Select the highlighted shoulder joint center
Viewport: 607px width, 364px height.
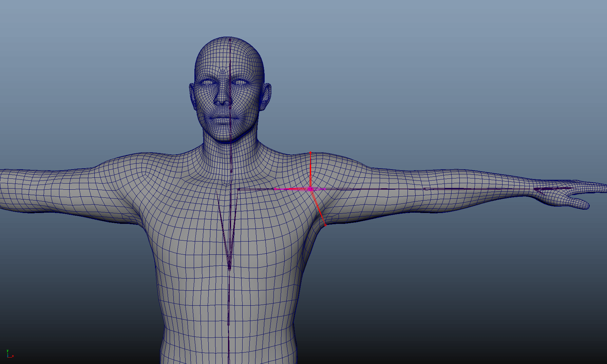(x=310, y=189)
